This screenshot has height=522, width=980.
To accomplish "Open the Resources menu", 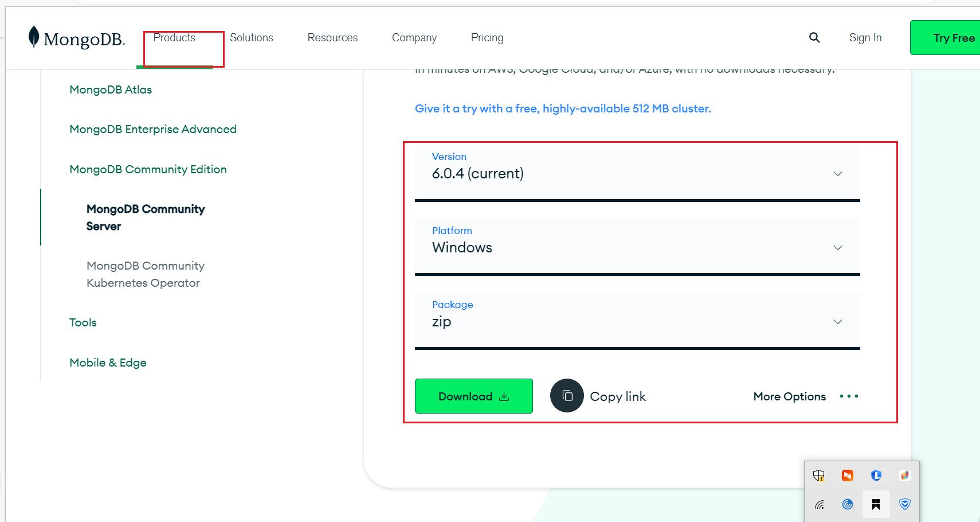I will click(x=332, y=38).
